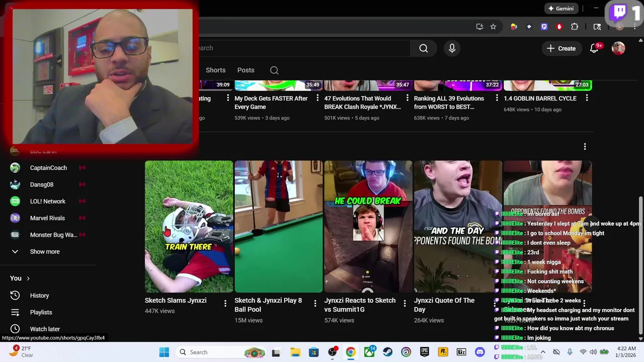Click the Gemini button in Chrome

(561, 9)
